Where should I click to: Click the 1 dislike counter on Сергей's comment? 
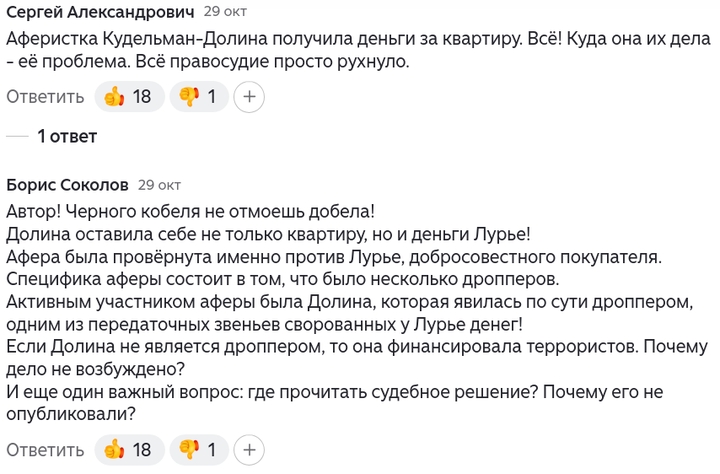click(x=212, y=97)
